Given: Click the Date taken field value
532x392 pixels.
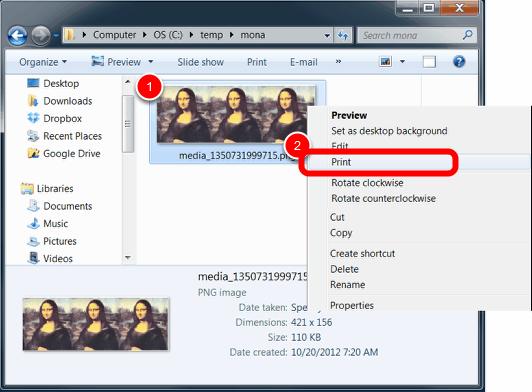Looking at the screenshot, I should (299, 307).
